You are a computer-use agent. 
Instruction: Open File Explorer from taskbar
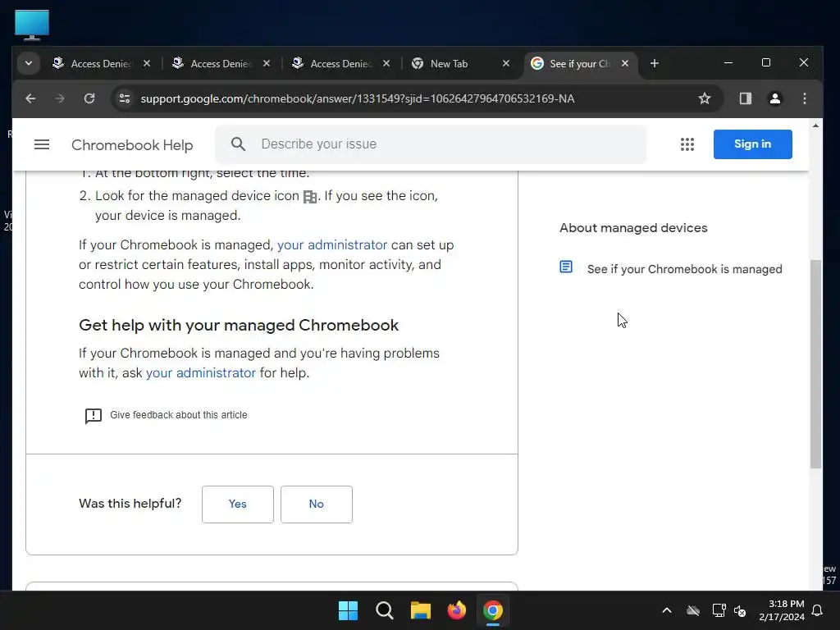(421, 610)
